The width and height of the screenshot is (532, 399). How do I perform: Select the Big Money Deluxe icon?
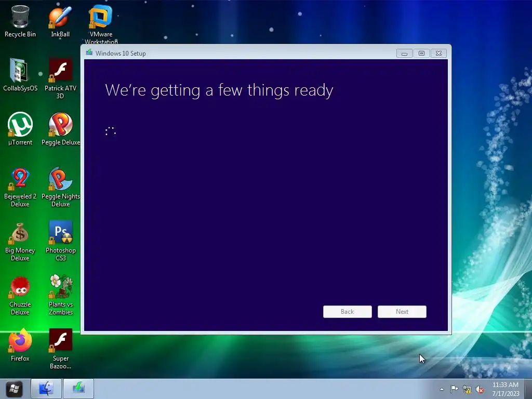20,241
